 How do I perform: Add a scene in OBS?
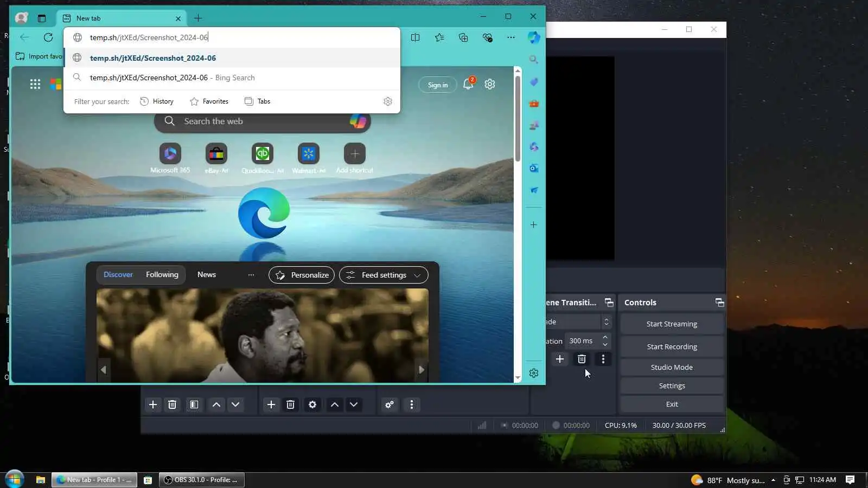pos(153,404)
